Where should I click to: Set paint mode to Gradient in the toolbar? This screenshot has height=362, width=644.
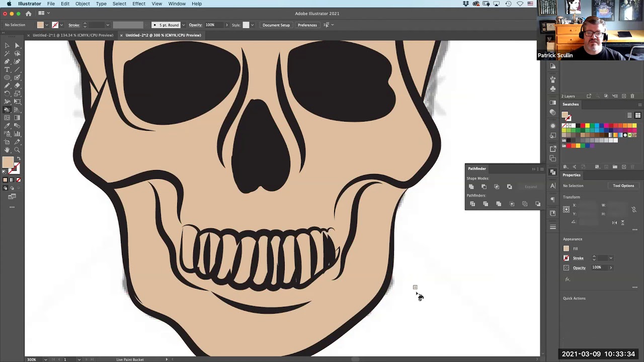(x=12, y=180)
